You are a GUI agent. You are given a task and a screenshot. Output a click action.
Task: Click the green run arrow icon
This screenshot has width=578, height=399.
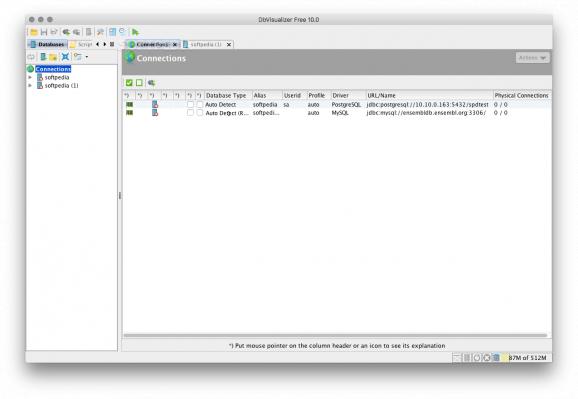[135, 32]
